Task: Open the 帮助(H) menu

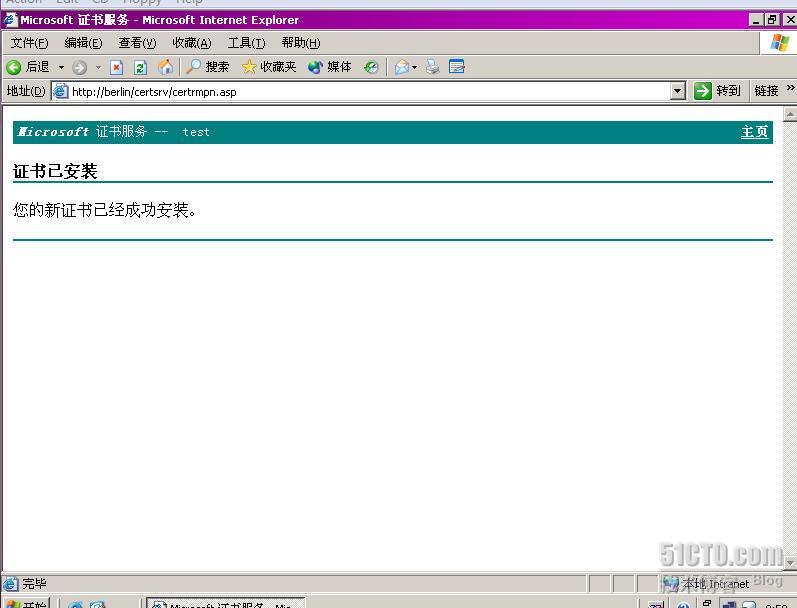Action: tap(301, 43)
